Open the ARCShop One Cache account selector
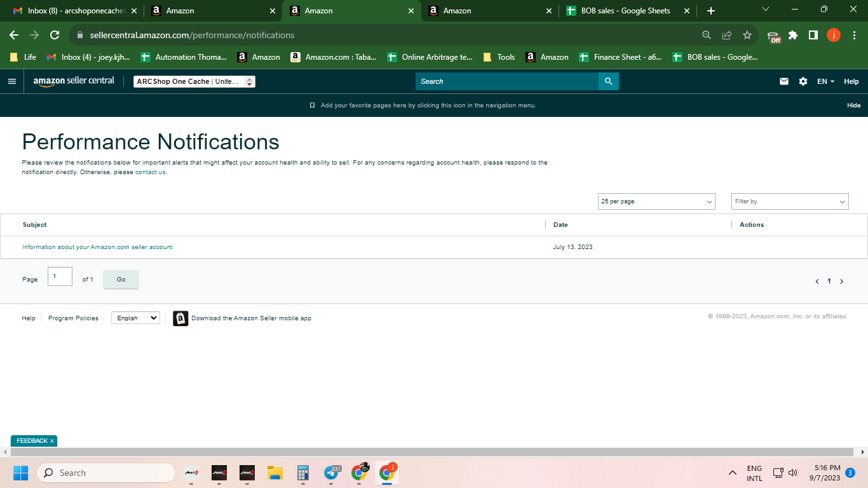 point(194,81)
